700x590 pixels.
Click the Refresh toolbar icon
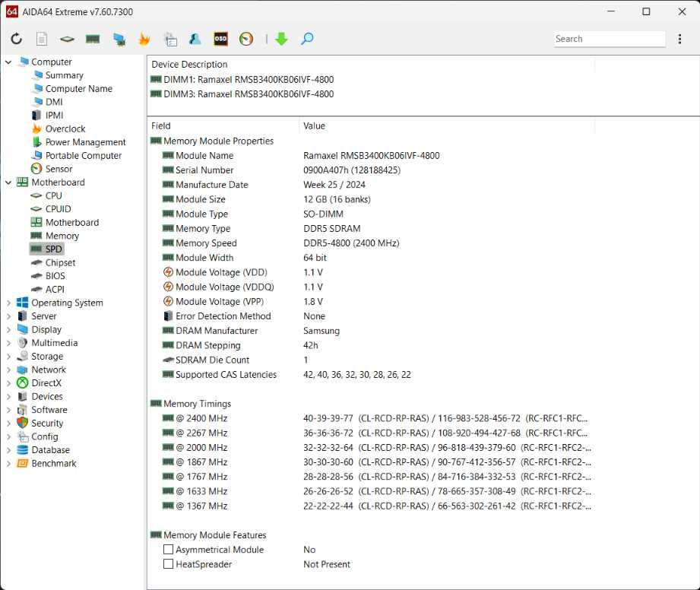17,39
